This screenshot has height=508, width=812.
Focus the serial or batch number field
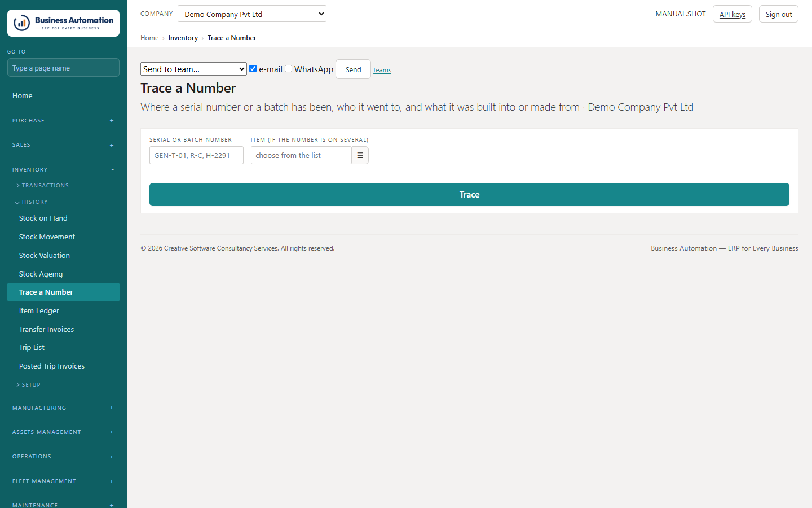[x=196, y=155]
